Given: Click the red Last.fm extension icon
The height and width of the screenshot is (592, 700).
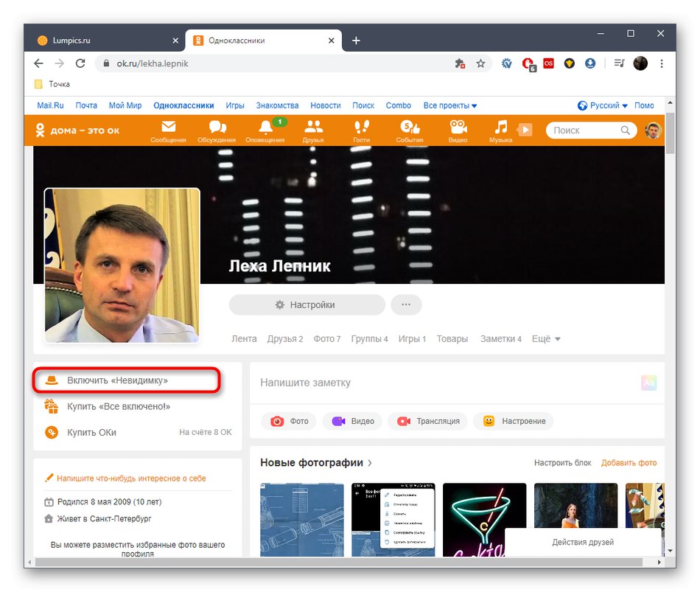Looking at the screenshot, I should [x=549, y=63].
